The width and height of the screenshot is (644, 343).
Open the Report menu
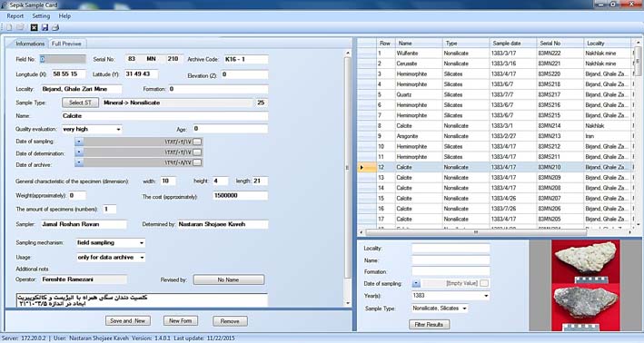point(15,16)
